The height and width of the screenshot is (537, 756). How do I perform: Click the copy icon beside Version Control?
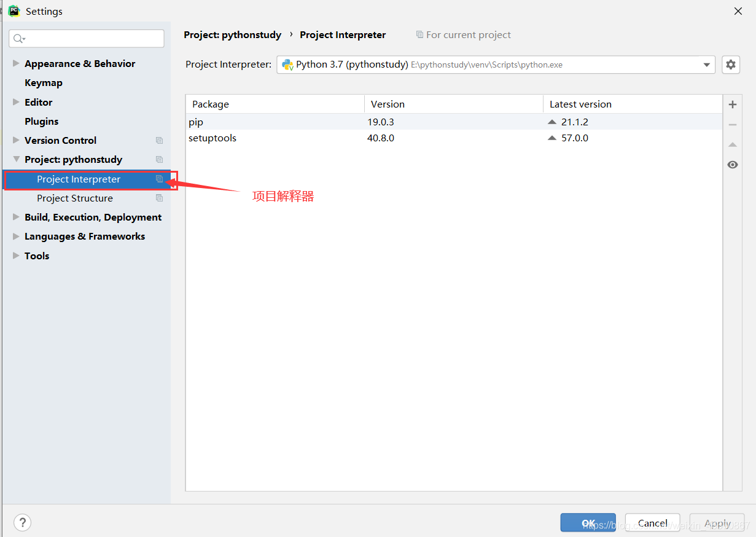(x=159, y=140)
